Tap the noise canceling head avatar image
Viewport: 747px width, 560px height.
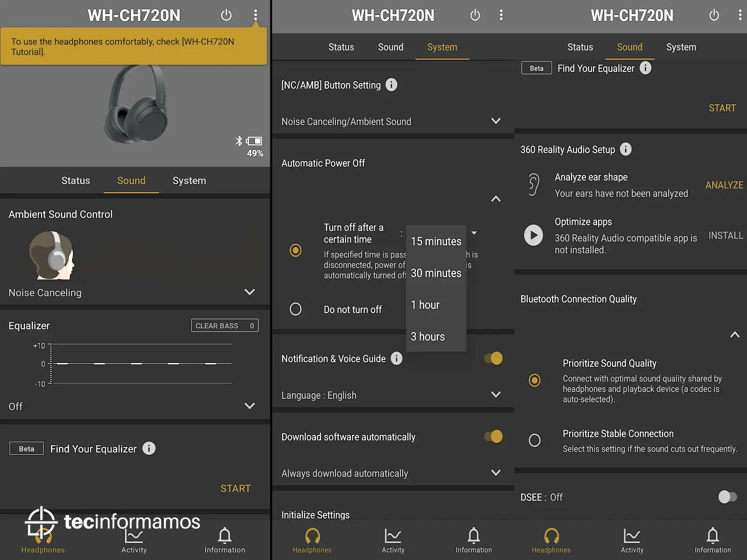click(x=52, y=255)
